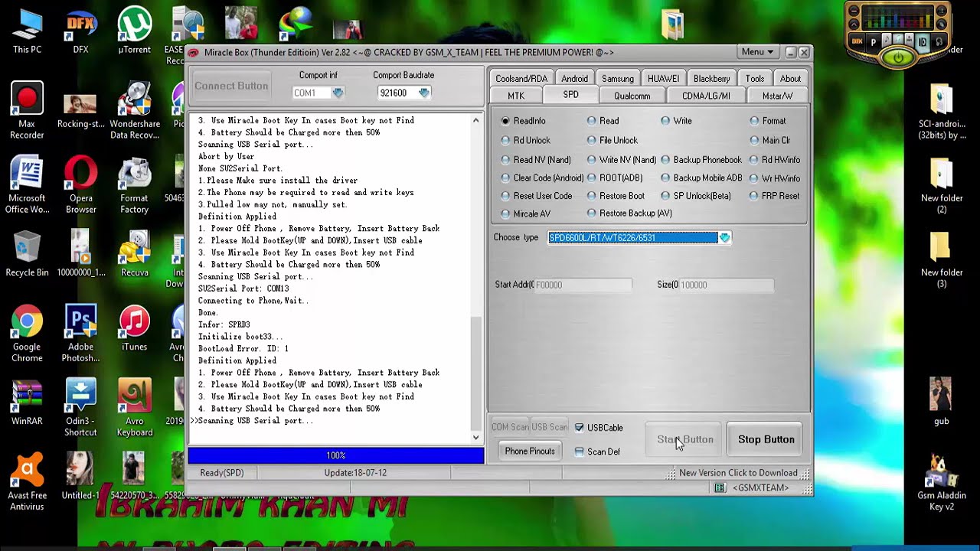Select the Rd Unlock radio option
The image size is (980, 551).
point(526,140)
